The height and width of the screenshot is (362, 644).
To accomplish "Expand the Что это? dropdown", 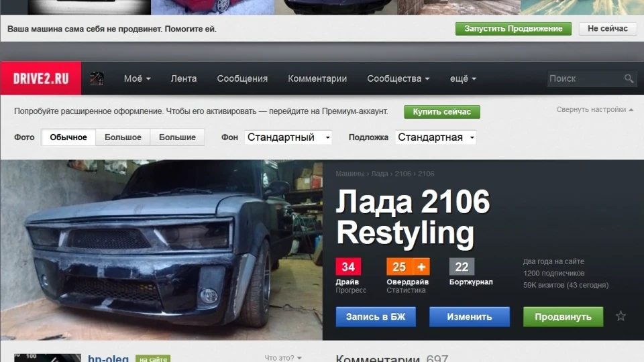I will [283, 358].
